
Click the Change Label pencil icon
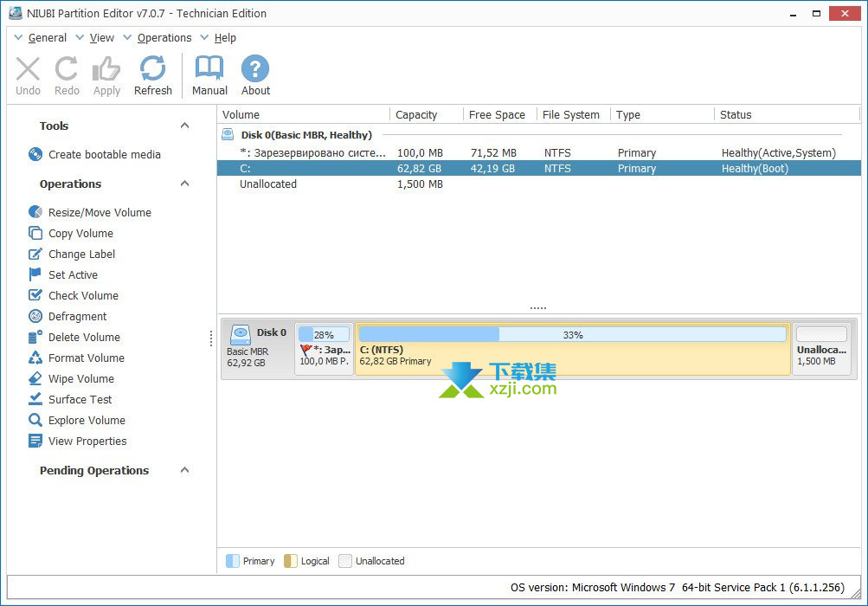[35, 254]
